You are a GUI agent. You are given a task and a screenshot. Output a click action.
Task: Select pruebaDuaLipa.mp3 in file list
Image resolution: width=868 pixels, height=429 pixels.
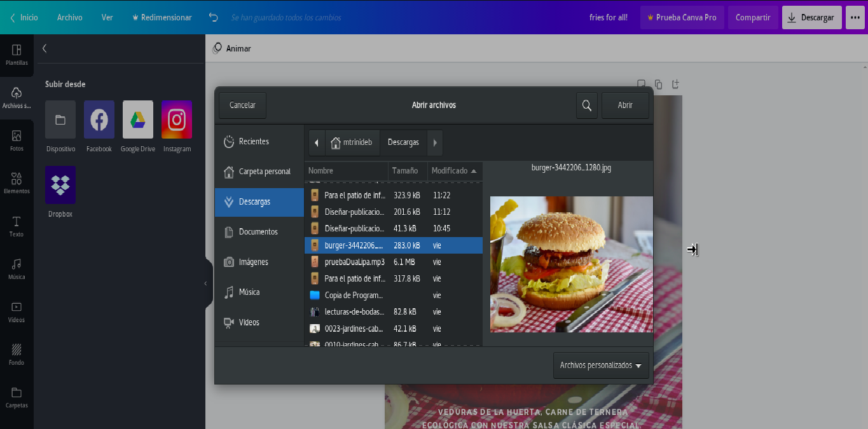354,262
